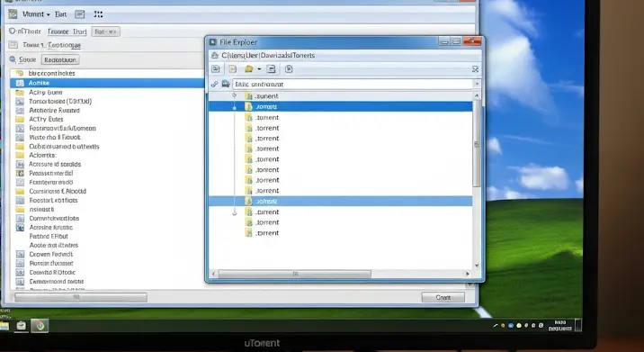Toggle the tree expander on the dark-blue selected row
Viewport: 644px width, 352px height.
[x=234, y=107]
